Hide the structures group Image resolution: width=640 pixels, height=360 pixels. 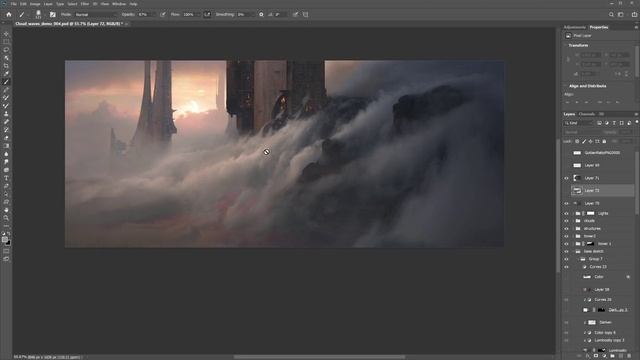(566, 229)
